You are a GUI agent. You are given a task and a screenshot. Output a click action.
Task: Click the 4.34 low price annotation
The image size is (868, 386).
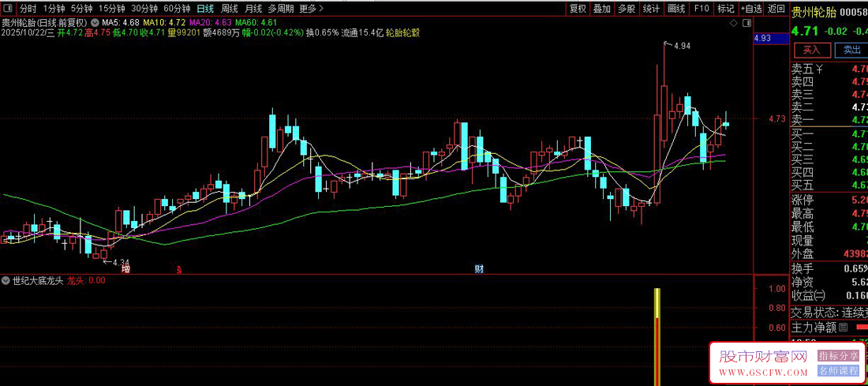pos(121,262)
